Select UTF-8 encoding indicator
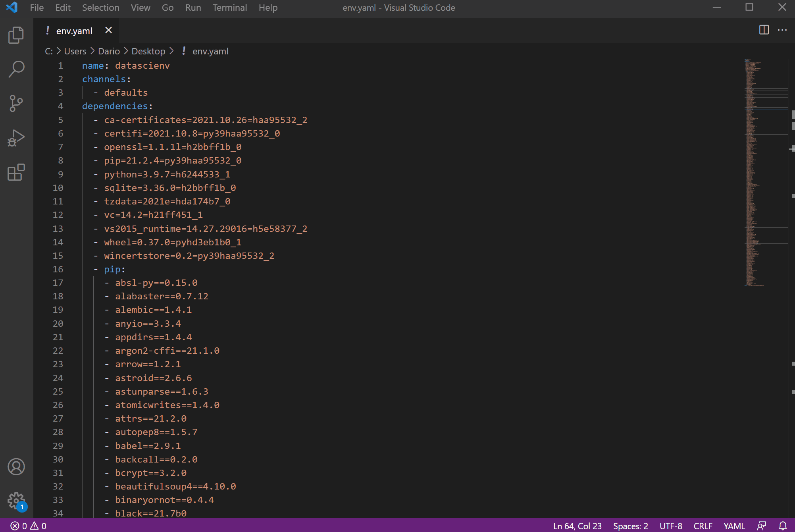The height and width of the screenshot is (532, 795). [x=670, y=526]
